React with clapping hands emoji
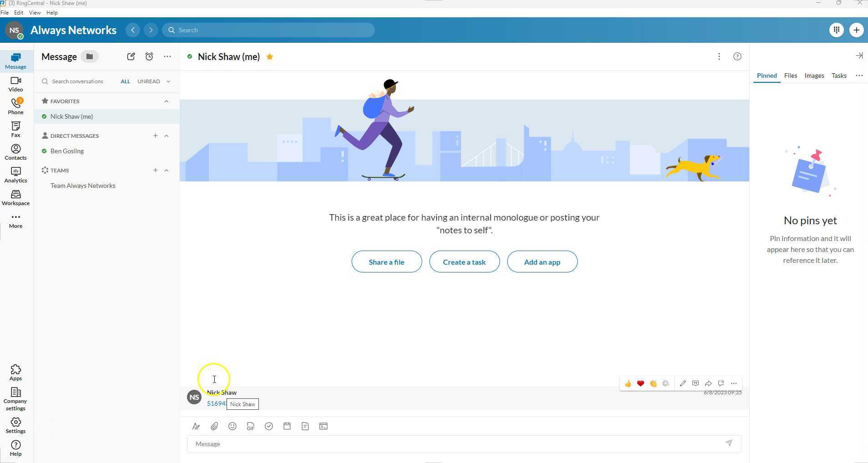This screenshot has width=868, height=463. click(x=653, y=383)
